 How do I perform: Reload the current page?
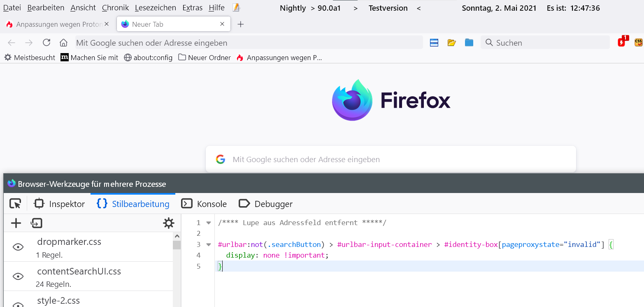pos(46,42)
